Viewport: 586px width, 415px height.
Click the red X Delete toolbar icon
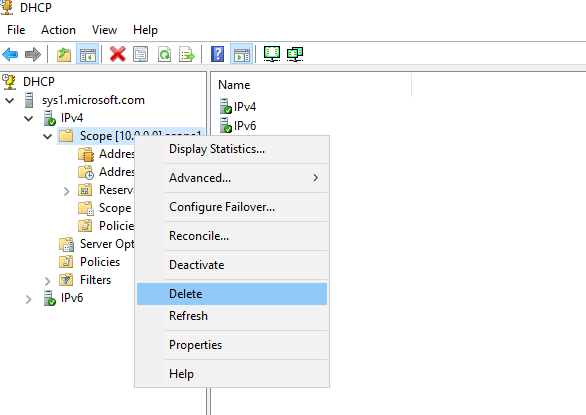pyautogui.click(x=117, y=54)
